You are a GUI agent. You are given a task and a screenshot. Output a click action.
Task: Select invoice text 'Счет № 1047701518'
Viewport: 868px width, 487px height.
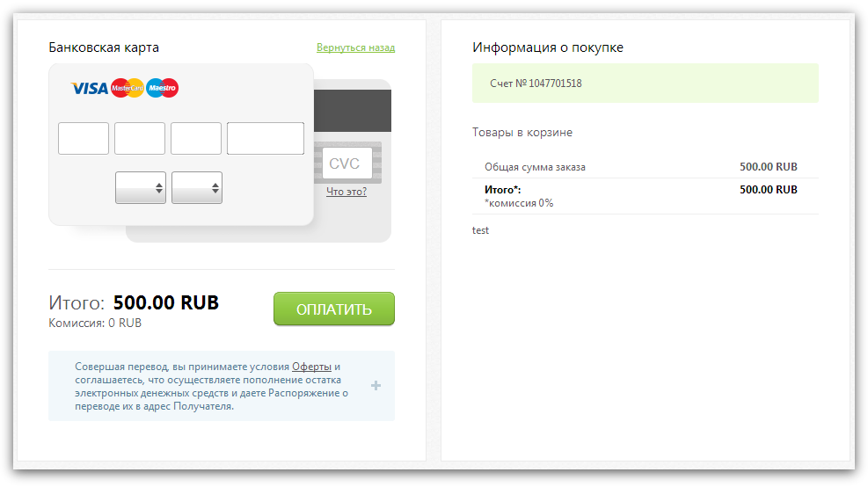pos(536,84)
